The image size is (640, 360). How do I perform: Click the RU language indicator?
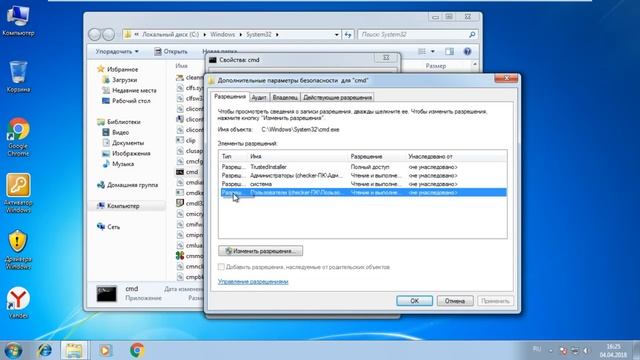point(537,349)
